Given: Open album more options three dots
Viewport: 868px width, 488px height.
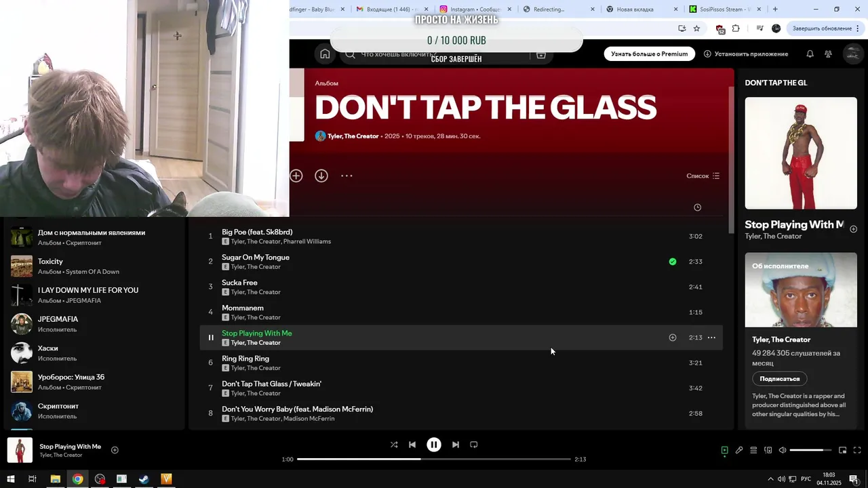Looking at the screenshot, I should 347,176.
